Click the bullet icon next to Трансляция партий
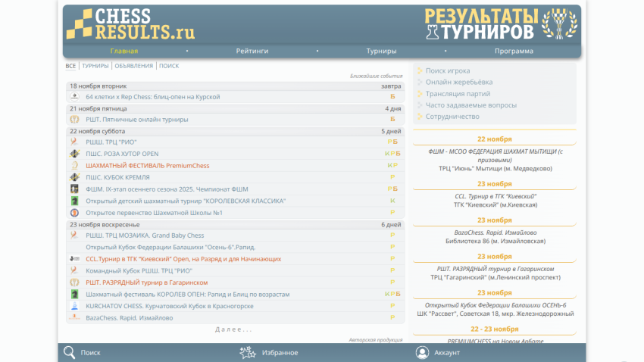644x362 pixels. point(420,94)
